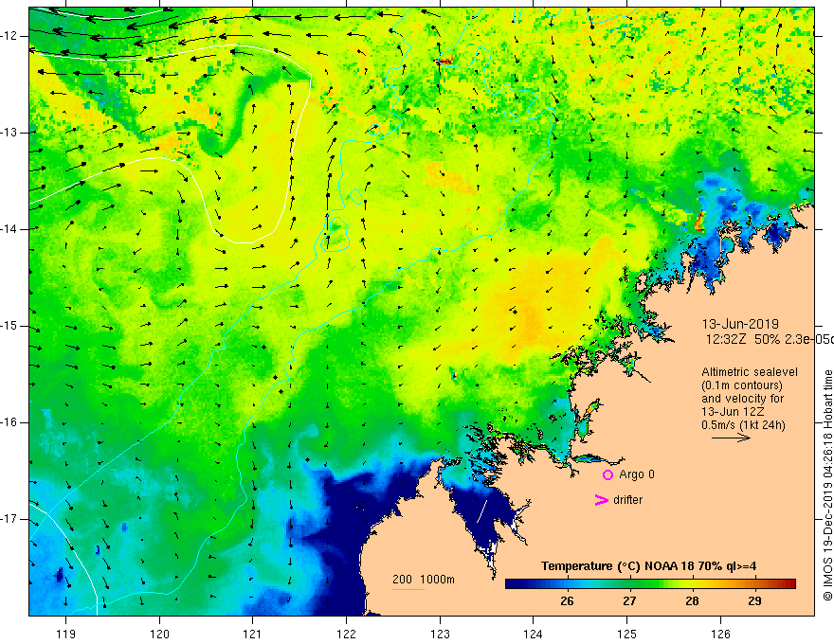The width and height of the screenshot is (834, 644).
Task: Click the 'and velocity for' text
Action: tap(742, 399)
